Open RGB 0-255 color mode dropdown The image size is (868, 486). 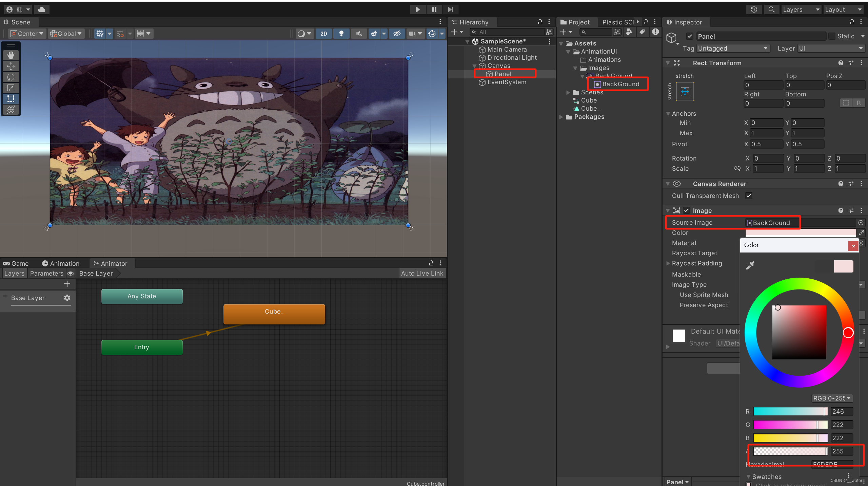(832, 398)
